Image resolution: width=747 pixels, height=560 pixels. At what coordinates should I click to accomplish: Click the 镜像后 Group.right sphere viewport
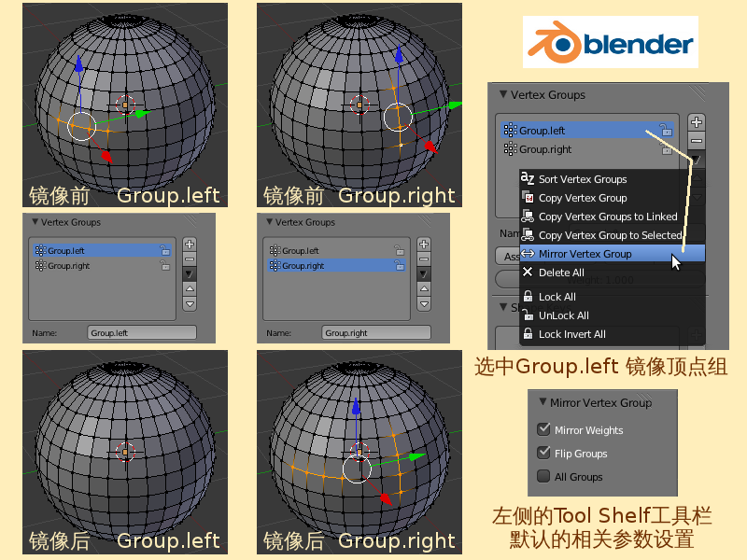(359, 452)
